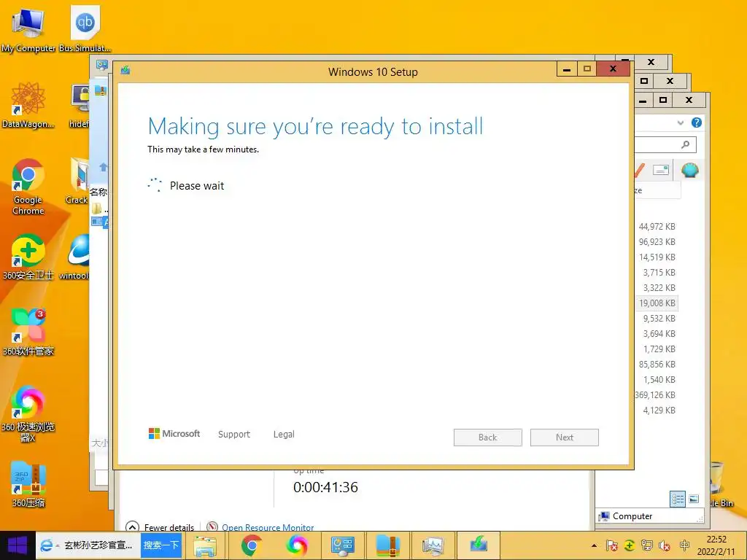Click the 360 security tray icon
Viewport: 747px width, 560px height.
coord(630,545)
